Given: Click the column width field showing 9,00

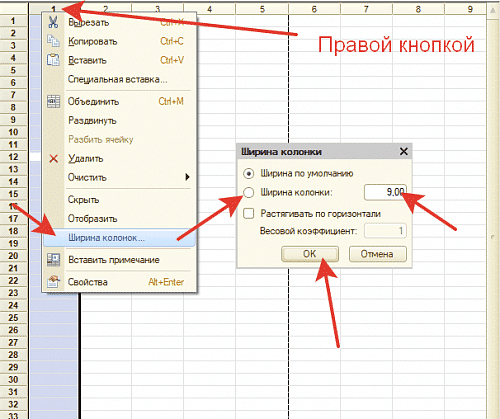Looking at the screenshot, I should (x=385, y=192).
